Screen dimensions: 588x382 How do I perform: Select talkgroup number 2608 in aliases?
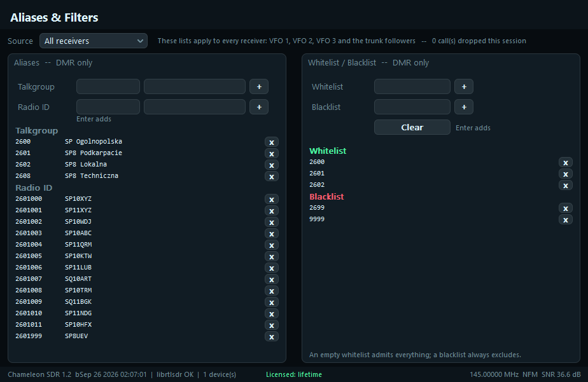click(23, 175)
